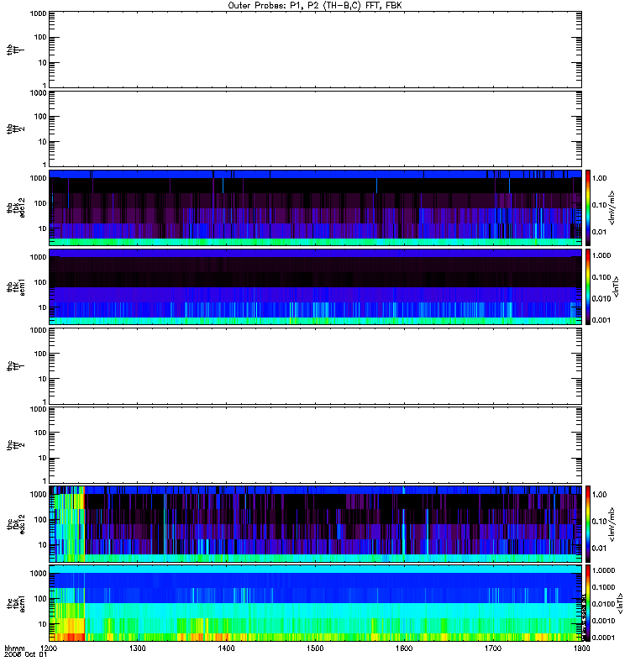
Task: Click the "thc fft 2" y-axis label
Action: [16, 445]
